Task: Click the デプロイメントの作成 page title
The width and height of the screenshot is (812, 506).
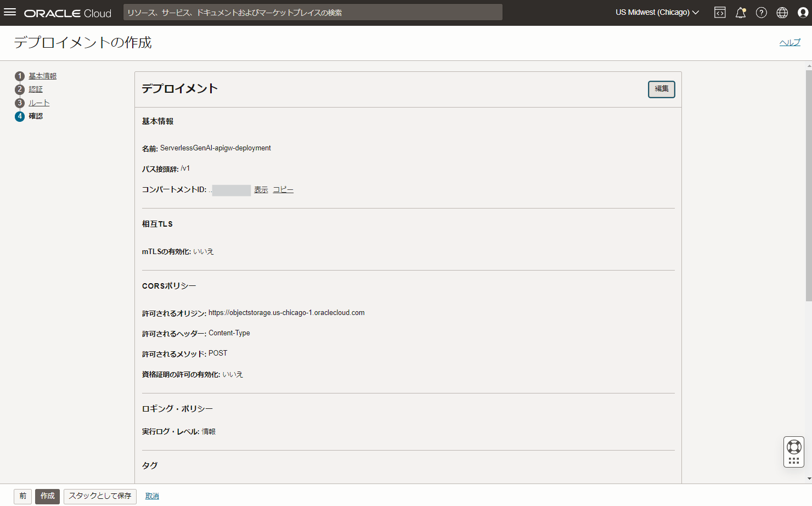Action: click(x=83, y=43)
